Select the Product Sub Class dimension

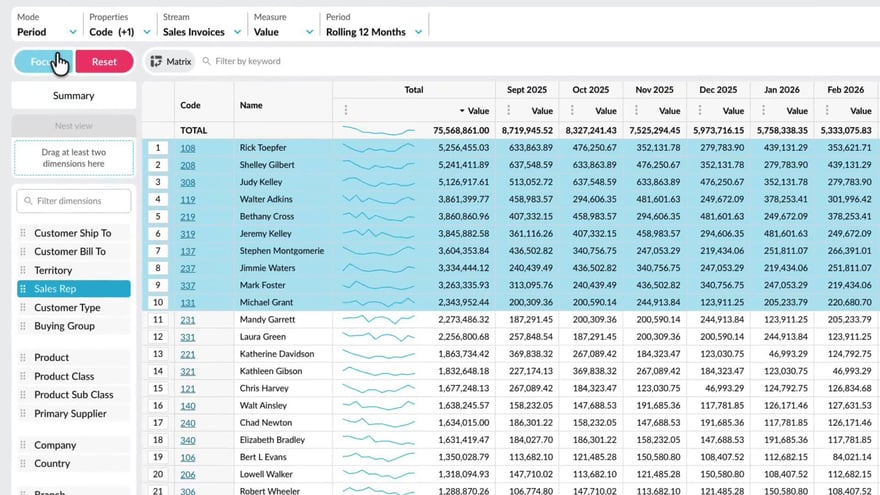(74, 395)
